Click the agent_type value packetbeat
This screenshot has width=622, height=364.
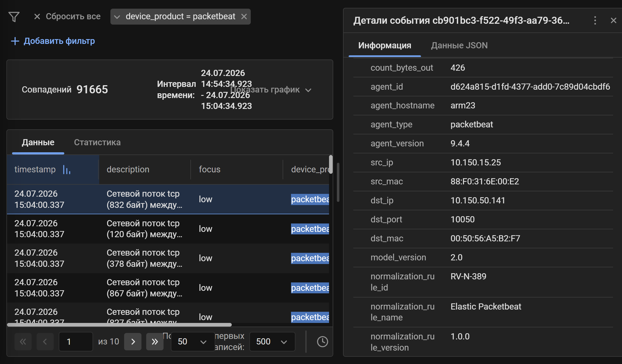tap(472, 124)
